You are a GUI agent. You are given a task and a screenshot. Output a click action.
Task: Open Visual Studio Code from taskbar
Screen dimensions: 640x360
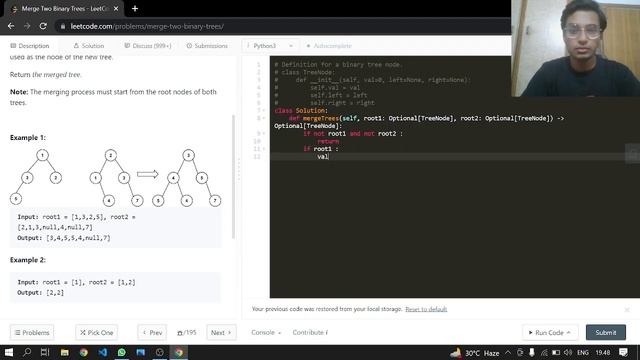tap(102, 352)
